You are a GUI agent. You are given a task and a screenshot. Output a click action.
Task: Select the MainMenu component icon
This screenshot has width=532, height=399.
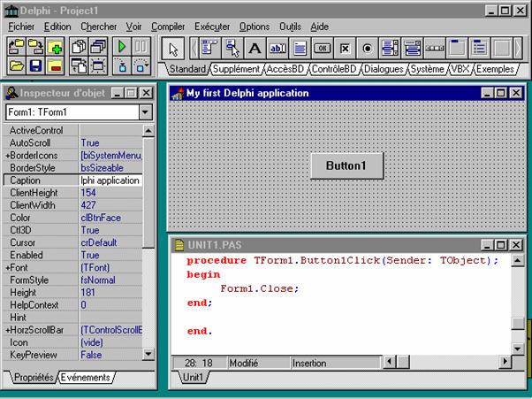tap(209, 49)
